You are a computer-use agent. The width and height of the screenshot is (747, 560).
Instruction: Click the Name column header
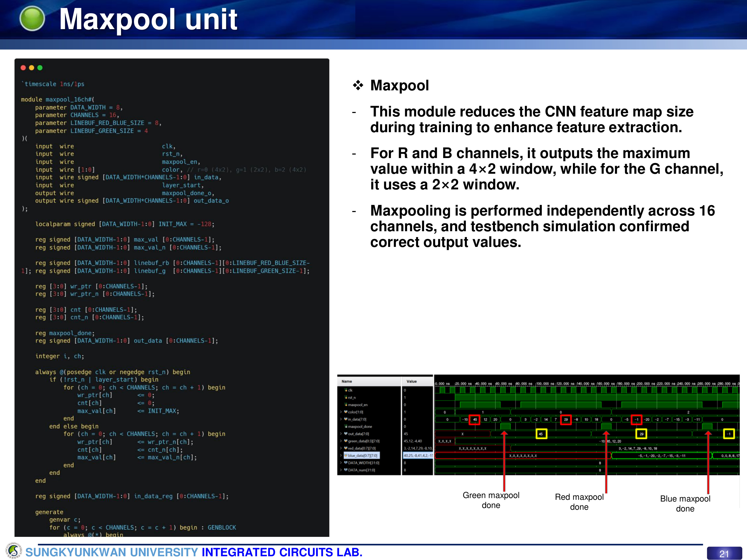point(369,381)
